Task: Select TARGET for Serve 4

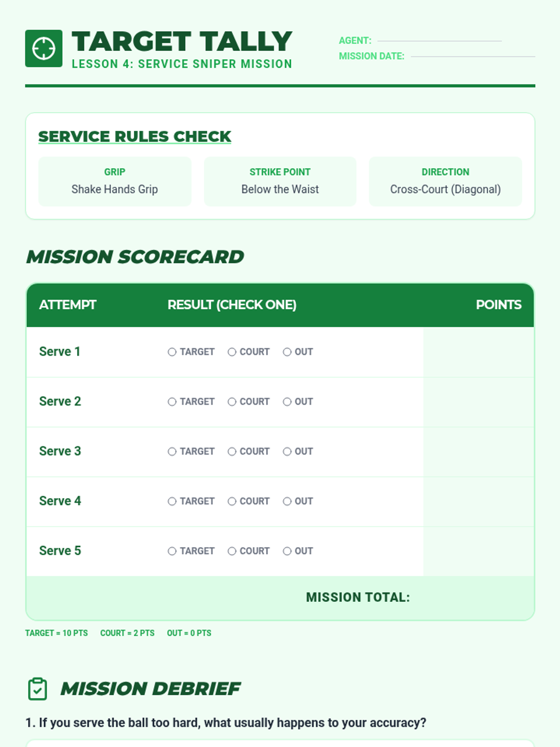Action: click(172, 501)
